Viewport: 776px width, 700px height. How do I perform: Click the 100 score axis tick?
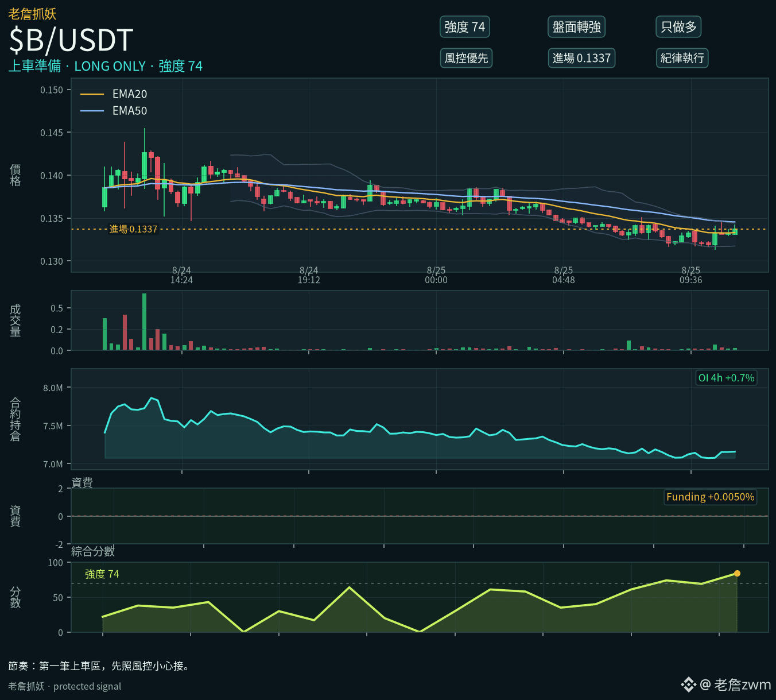pyautogui.click(x=56, y=563)
